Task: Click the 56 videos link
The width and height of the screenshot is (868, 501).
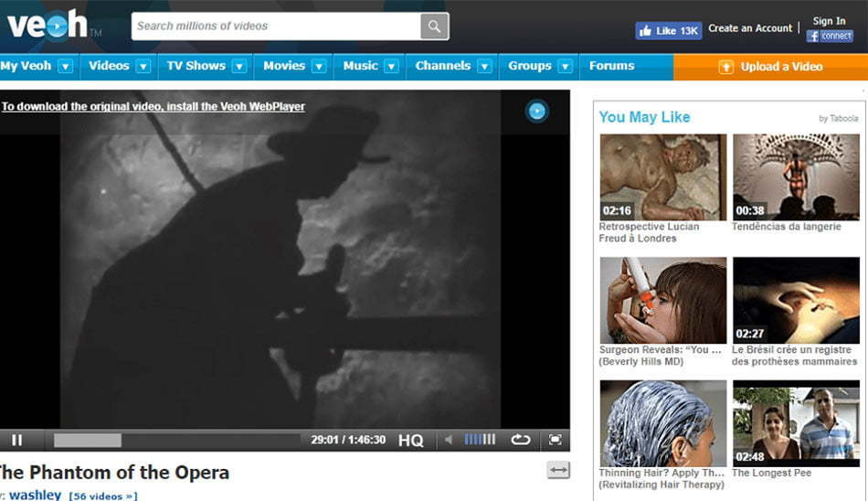Action: [103, 496]
